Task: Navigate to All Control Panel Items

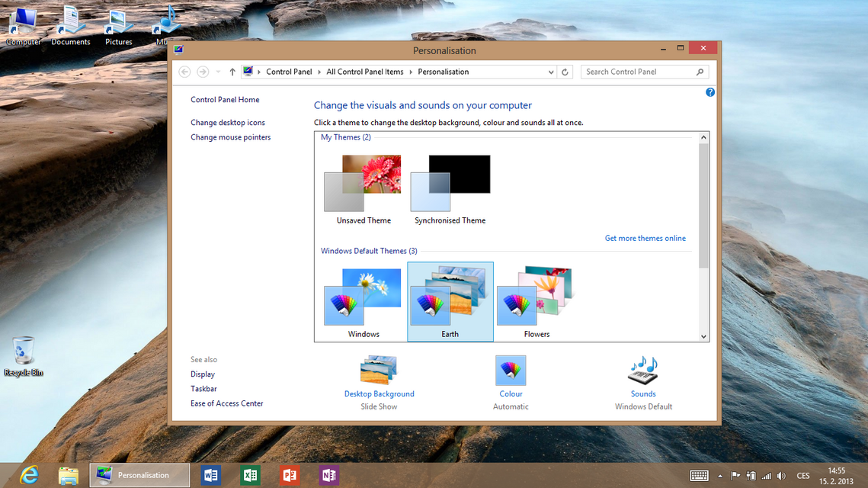Action: (x=364, y=71)
